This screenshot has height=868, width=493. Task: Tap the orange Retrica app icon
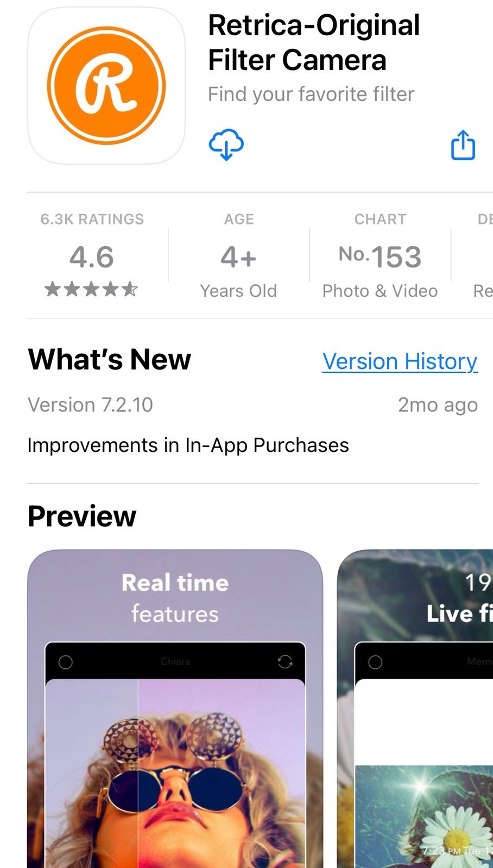[x=106, y=86]
